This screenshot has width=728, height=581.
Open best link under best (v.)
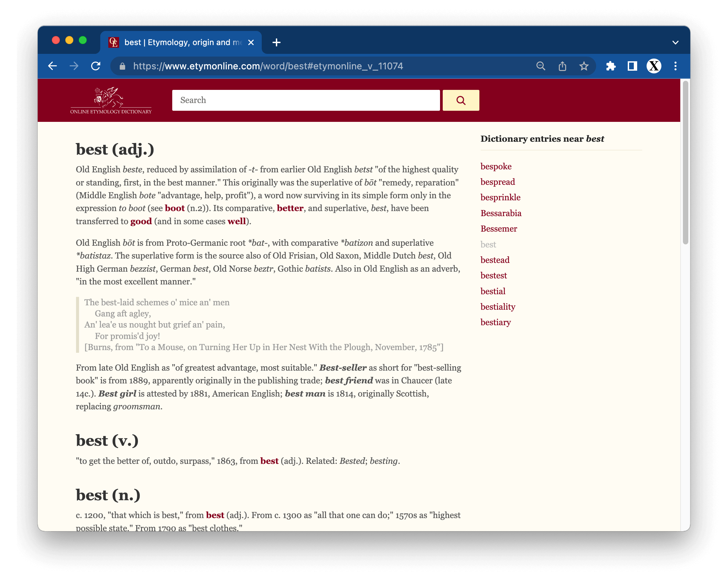pos(269,461)
